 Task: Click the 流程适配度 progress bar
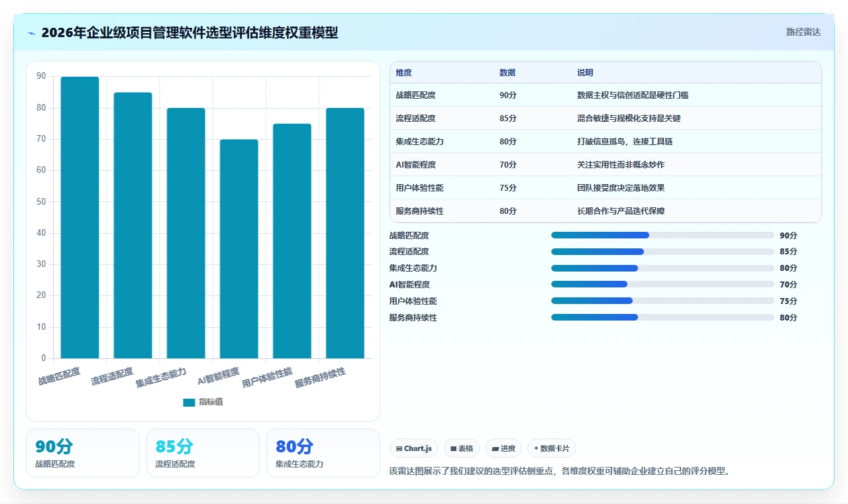pos(662,252)
